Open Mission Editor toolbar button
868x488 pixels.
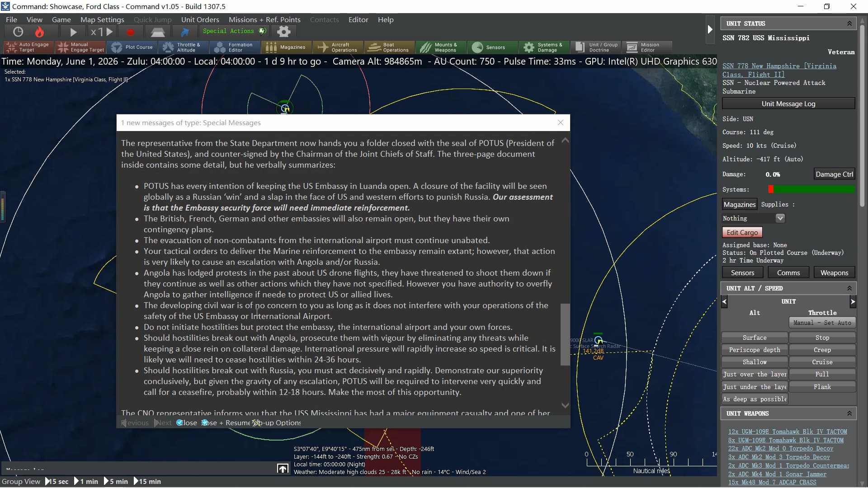[x=646, y=47]
